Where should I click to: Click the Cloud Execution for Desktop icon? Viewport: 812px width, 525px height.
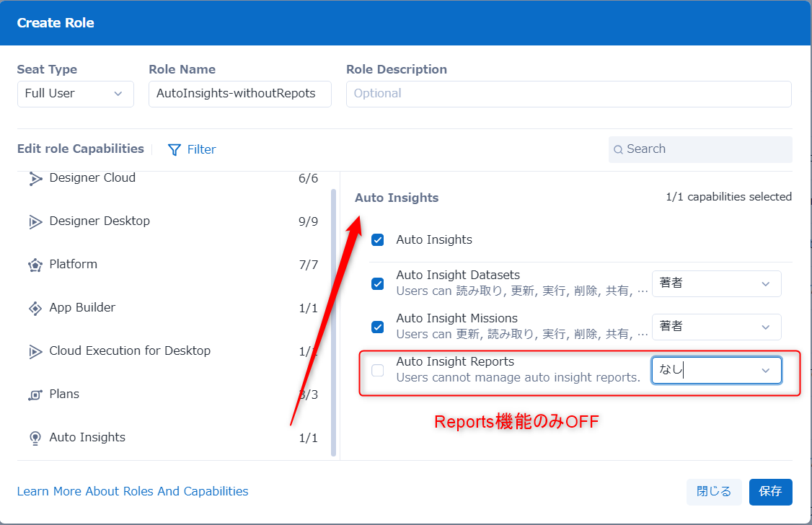tap(35, 351)
